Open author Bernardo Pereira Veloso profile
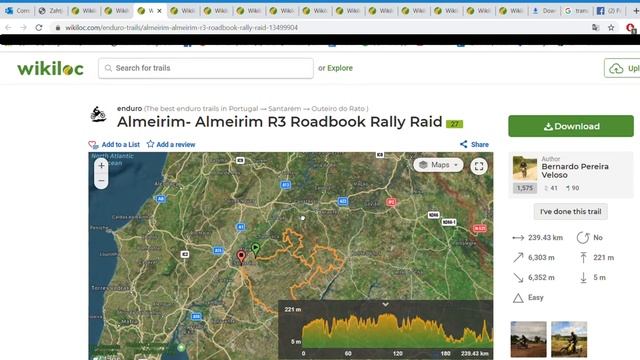The width and height of the screenshot is (640, 360). [575, 171]
